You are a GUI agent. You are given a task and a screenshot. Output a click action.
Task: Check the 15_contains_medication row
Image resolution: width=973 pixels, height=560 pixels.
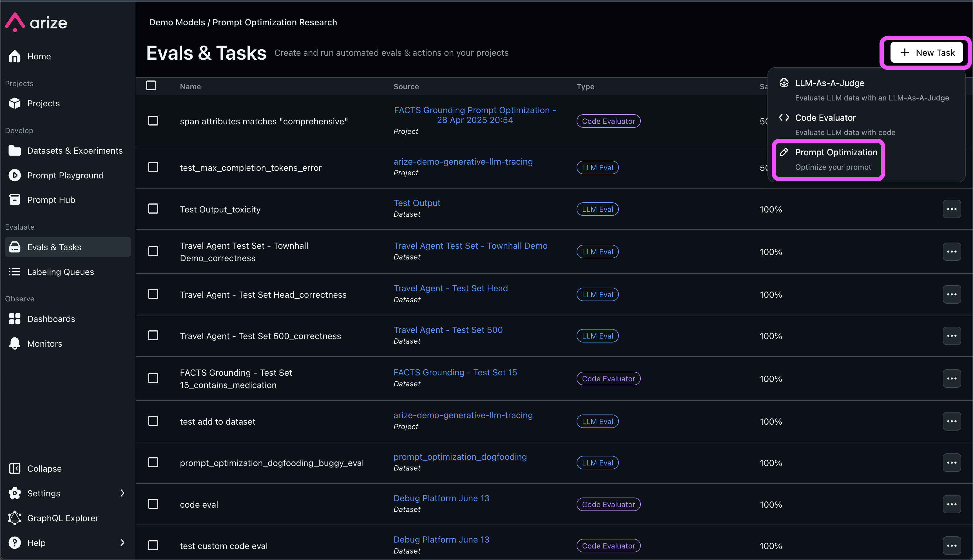click(x=153, y=378)
